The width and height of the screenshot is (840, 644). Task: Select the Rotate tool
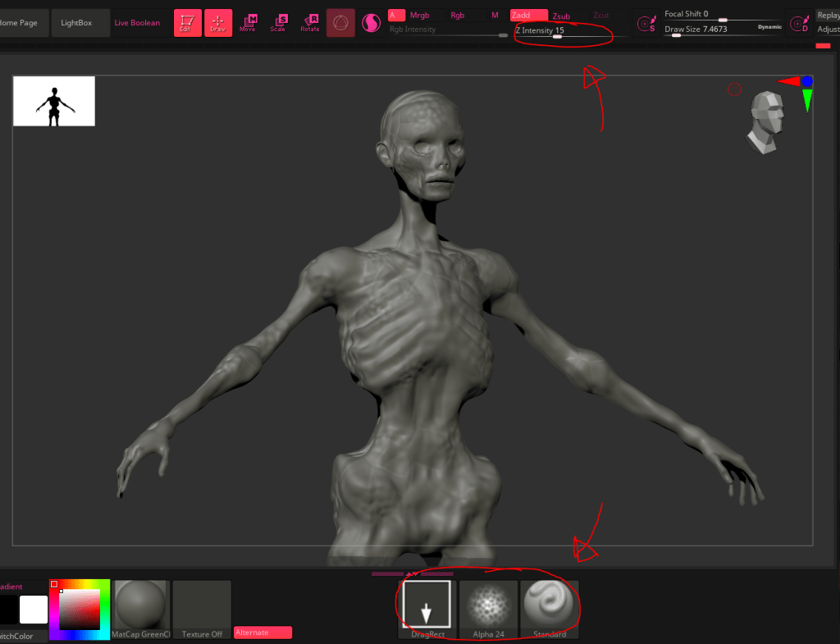click(x=310, y=23)
